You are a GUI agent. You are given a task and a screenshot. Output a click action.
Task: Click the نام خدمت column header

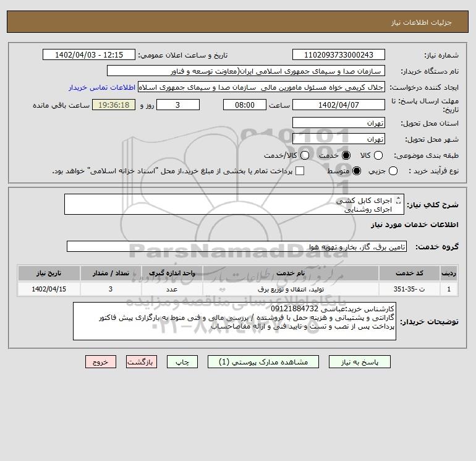click(x=291, y=273)
